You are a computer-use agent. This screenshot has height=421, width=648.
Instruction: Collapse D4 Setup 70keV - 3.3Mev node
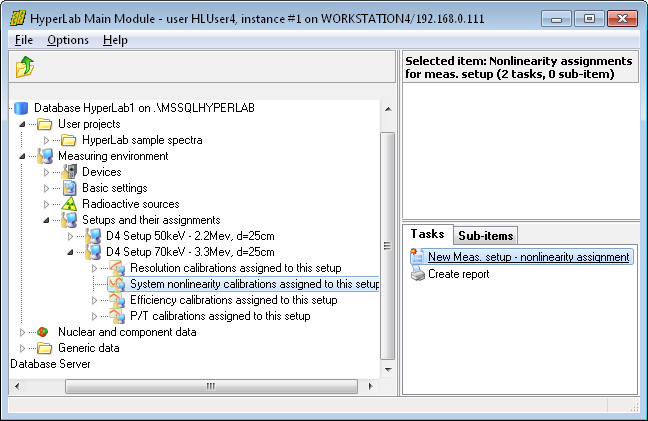tap(70, 252)
